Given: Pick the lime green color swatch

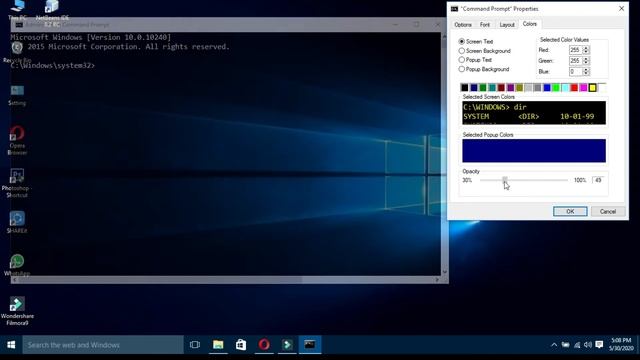Looking at the screenshot, I should click(556, 87).
